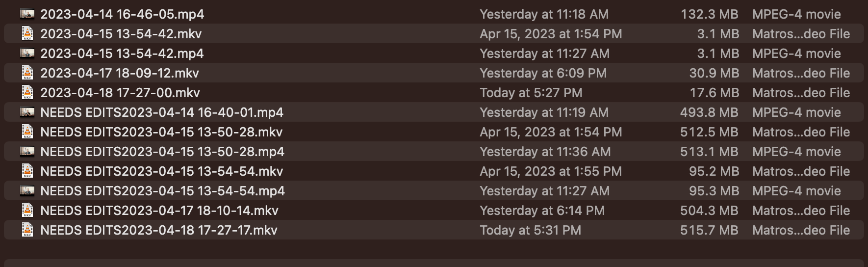The height and width of the screenshot is (267, 868).
Task: Click the movie thumbnail of NEEDS EDITS2023-04-14 16-40-01.mp4
Action: point(27,112)
